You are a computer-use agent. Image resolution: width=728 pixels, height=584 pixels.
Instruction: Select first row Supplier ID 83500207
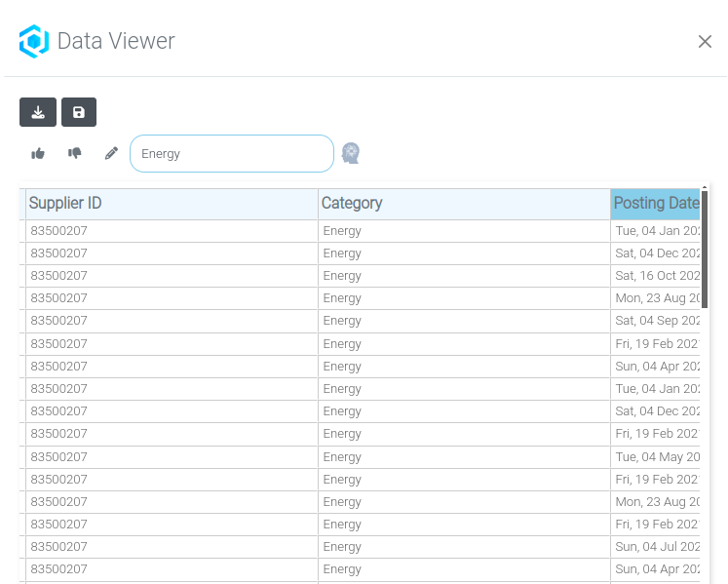pos(59,231)
